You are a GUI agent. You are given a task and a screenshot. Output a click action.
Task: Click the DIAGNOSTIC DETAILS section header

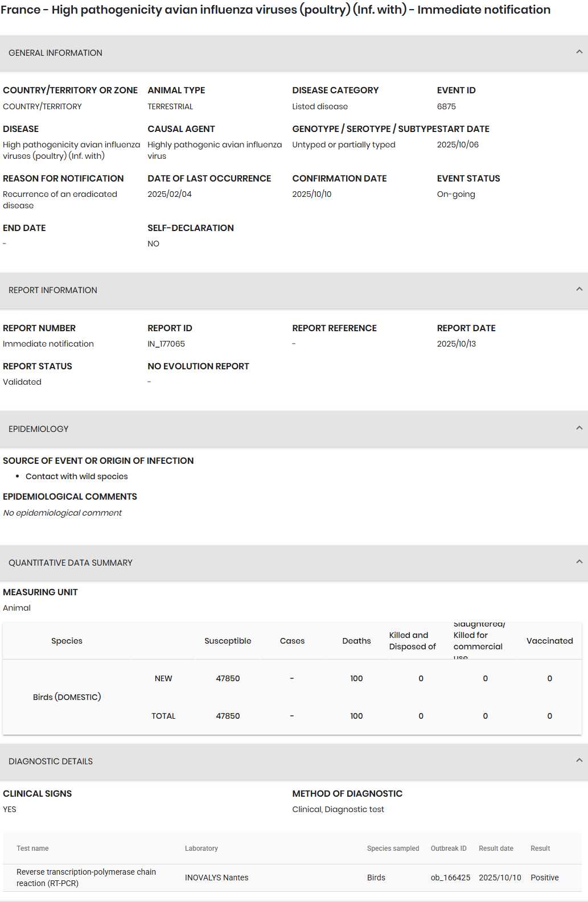click(x=294, y=761)
